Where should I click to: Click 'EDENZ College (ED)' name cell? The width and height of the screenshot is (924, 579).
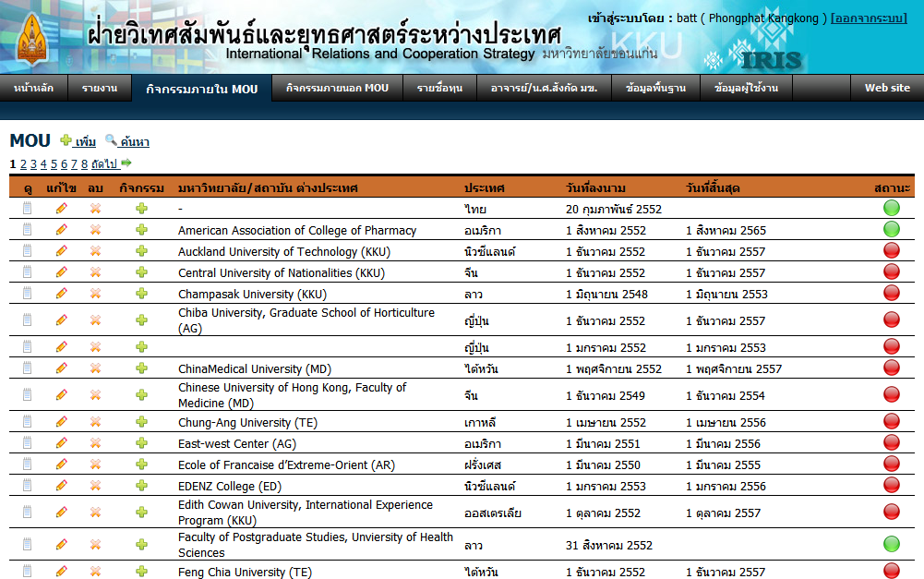tap(230, 486)
